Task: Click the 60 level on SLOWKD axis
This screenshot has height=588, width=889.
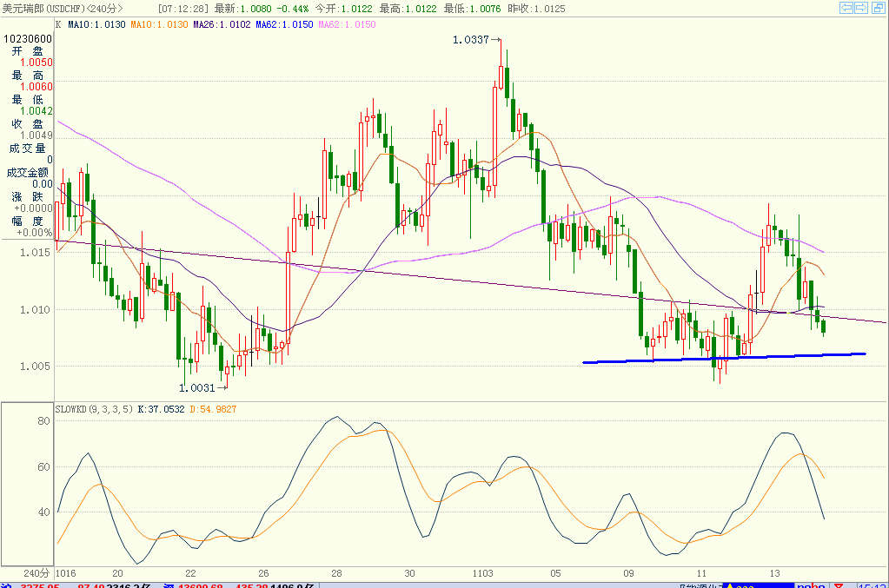Action: (43, 467)
